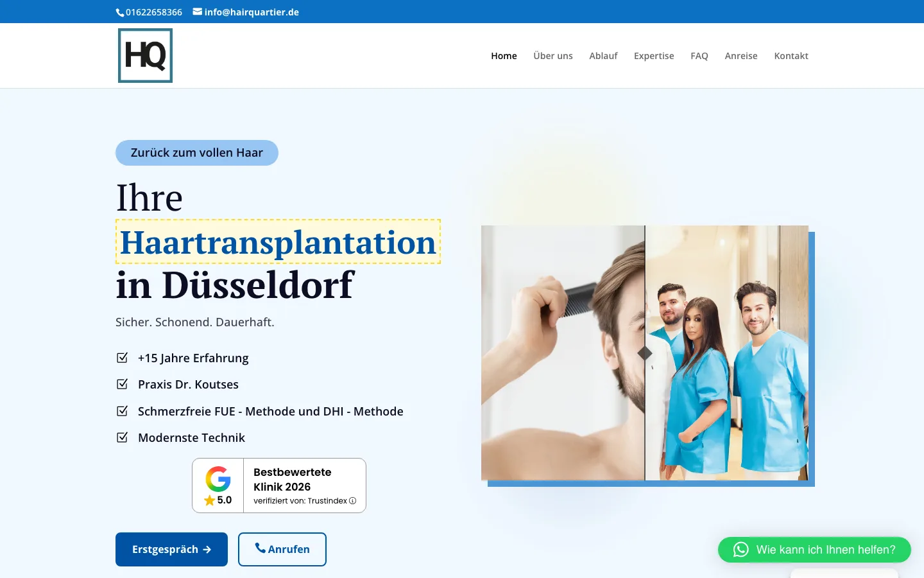Click the check icon beside Schmerzfreie FUE
Viewport: 924px width, 578px height.
(122, 411)
